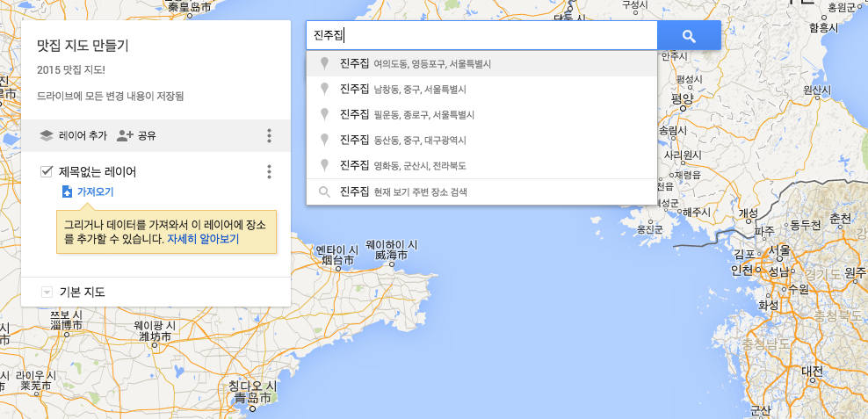Click the description 2015 맛집 지도!

[x=71, y=70]
